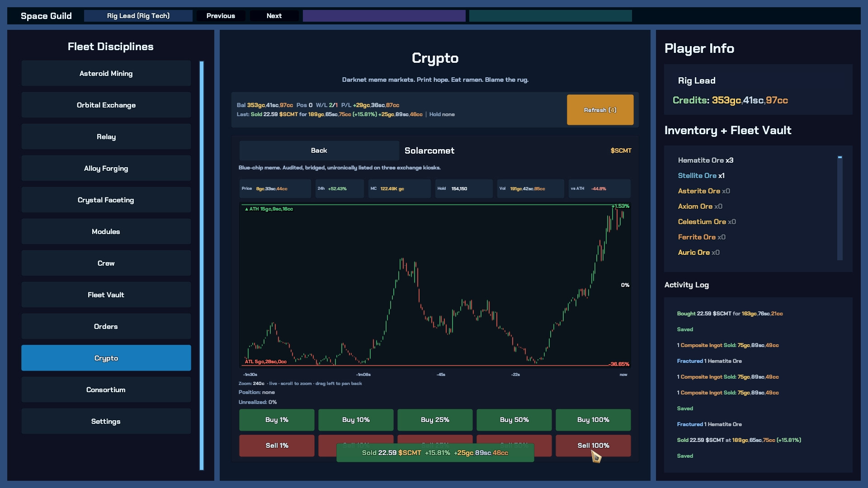Open the Fleet Vault section
This screenshot has height=488, width=868.
[x=106, y=295]
